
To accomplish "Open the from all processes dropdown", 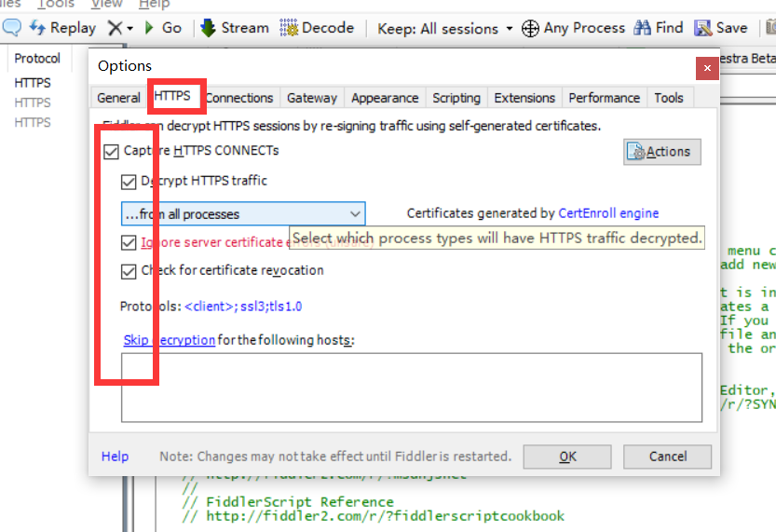I will (243, 213).
